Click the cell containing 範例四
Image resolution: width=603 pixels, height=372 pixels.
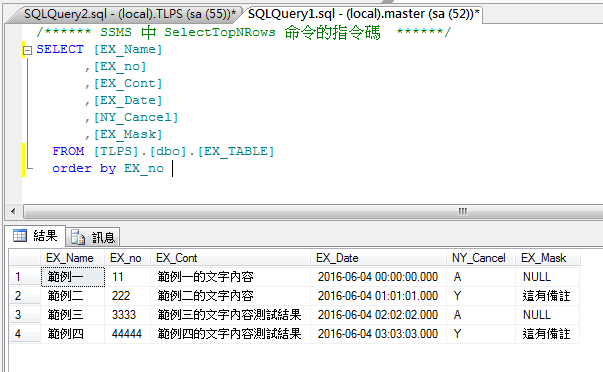[73, 334]
